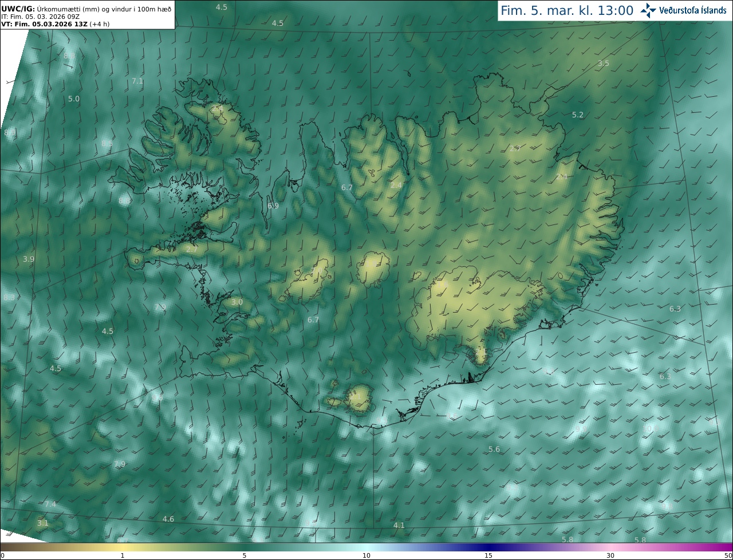Click the map value '5.2'
Image resolution: width=733 pixels, height=560 pixels.
tap(578, 115)
